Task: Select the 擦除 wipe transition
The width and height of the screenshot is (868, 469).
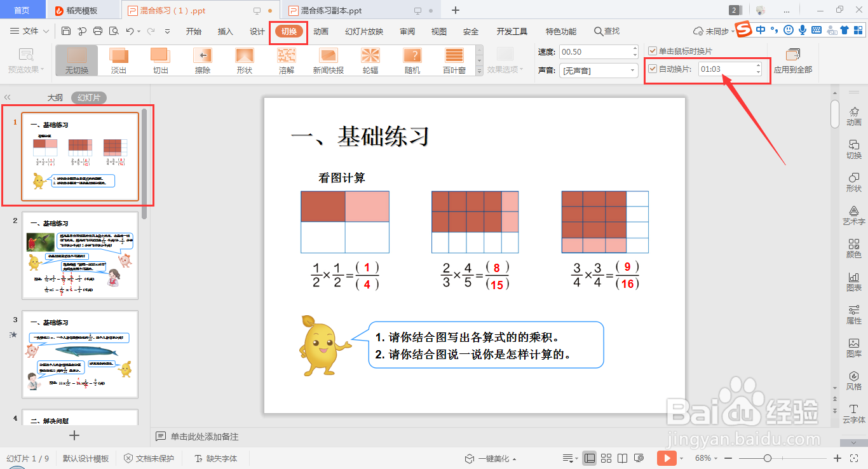Action: point(203,61)
